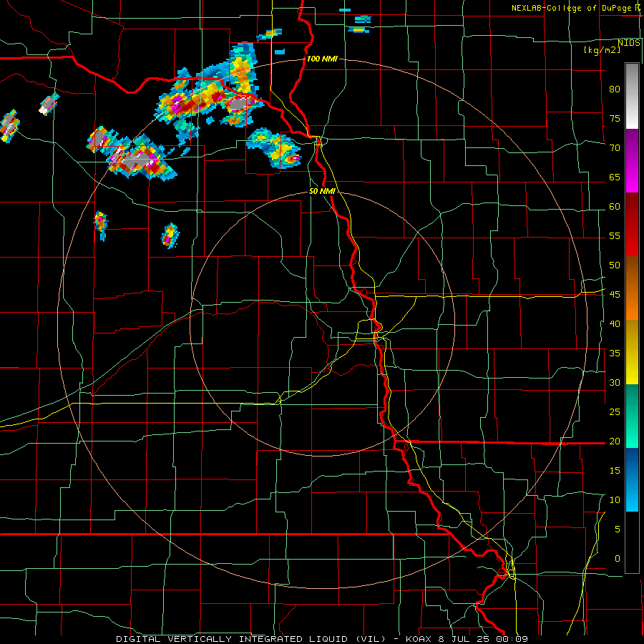
Task: Click the 70 value on the VIL scale
Action: [x=615, y=148]
